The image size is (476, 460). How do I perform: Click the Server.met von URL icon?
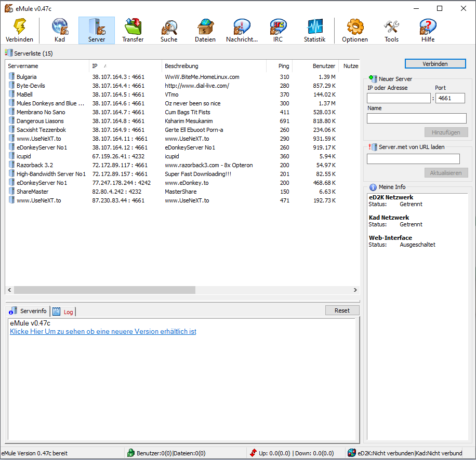pos(373,147)
